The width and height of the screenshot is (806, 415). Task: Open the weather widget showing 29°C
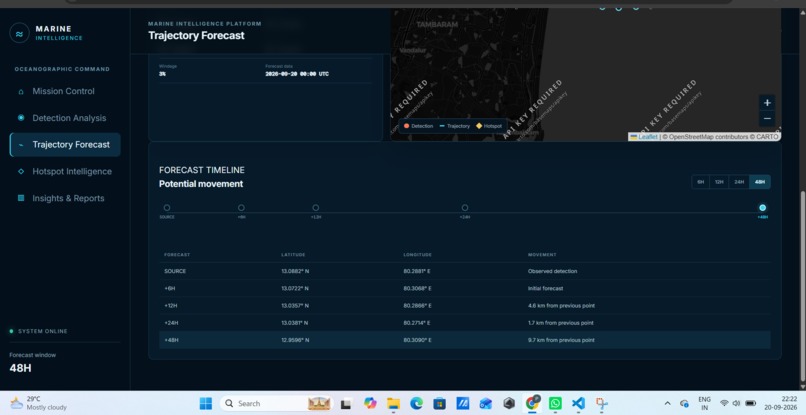click(39, 403)
